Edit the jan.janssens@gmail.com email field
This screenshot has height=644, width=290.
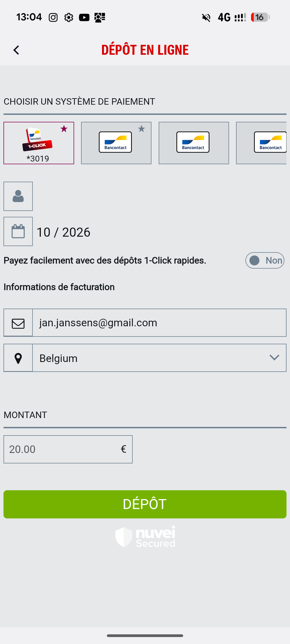point(159,323)
